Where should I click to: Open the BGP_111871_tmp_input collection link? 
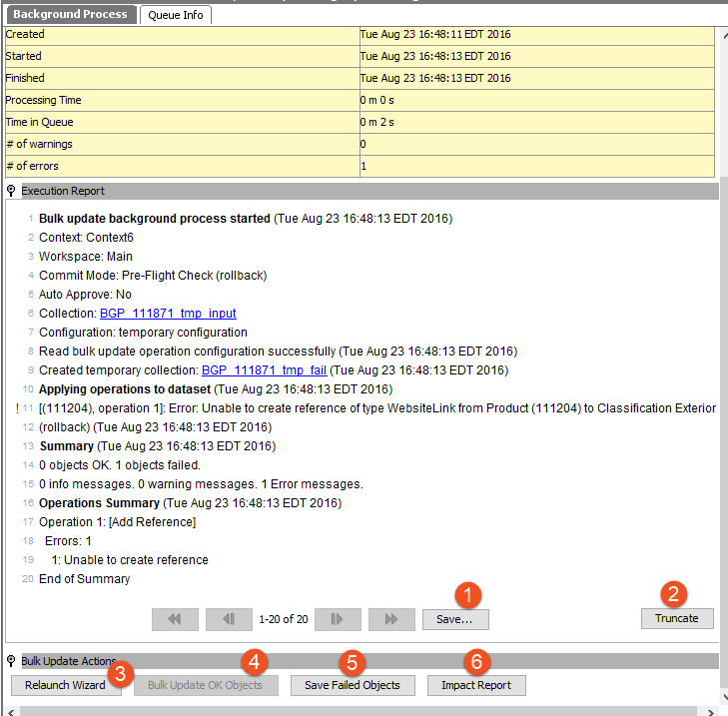[168, 314]
